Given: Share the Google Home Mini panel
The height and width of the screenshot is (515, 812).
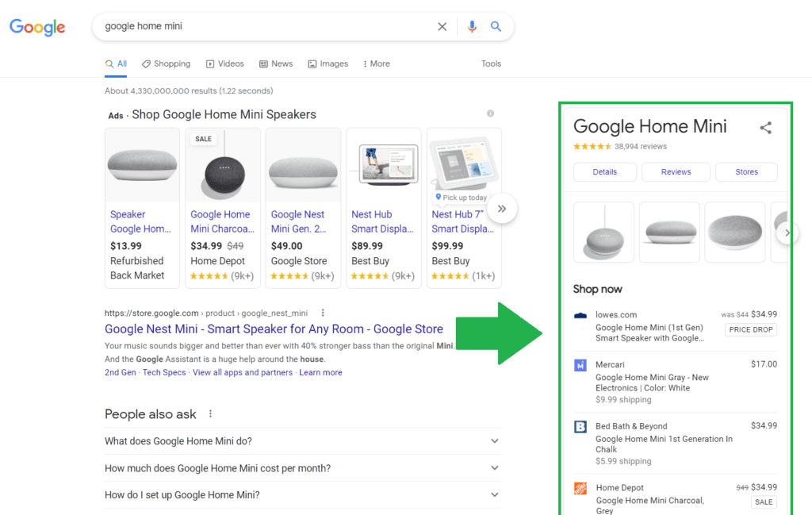Looking at the screenshot, I should 765,128.
